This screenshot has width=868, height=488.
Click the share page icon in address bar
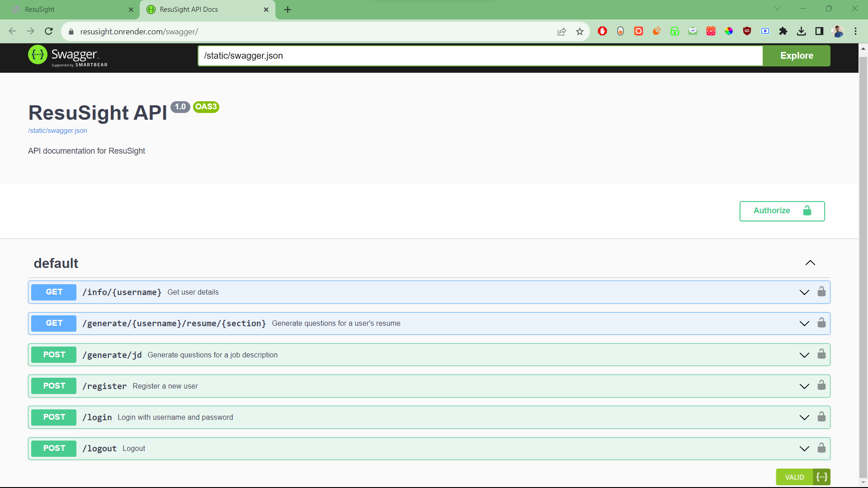tap(561, 32)
